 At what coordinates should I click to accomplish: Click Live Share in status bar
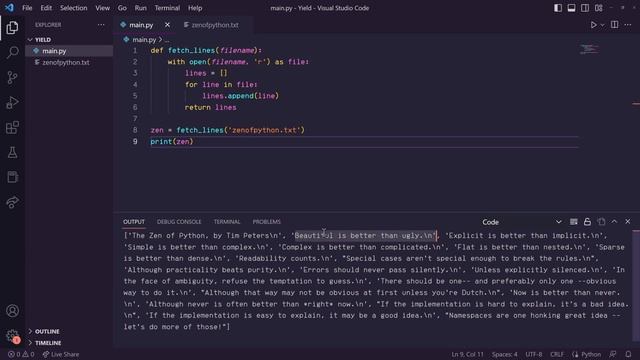[61, 354]
